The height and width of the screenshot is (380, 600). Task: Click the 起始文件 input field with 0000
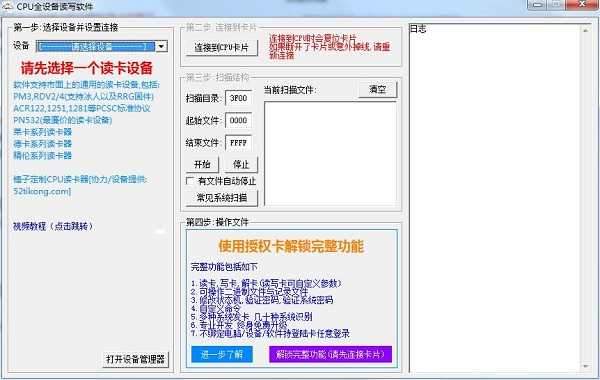[238, 120]
